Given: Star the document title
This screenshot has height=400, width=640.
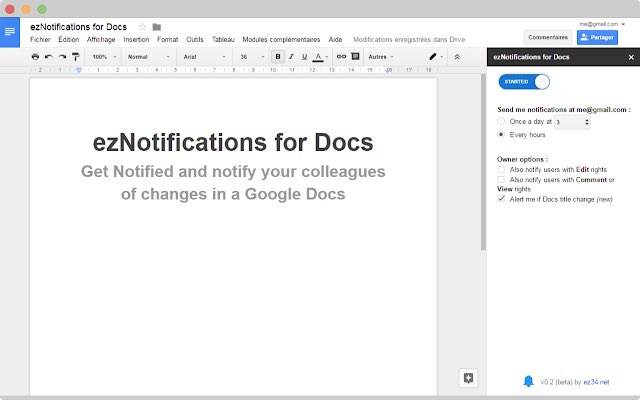Looking at the screenshot, I should [142, 27].
